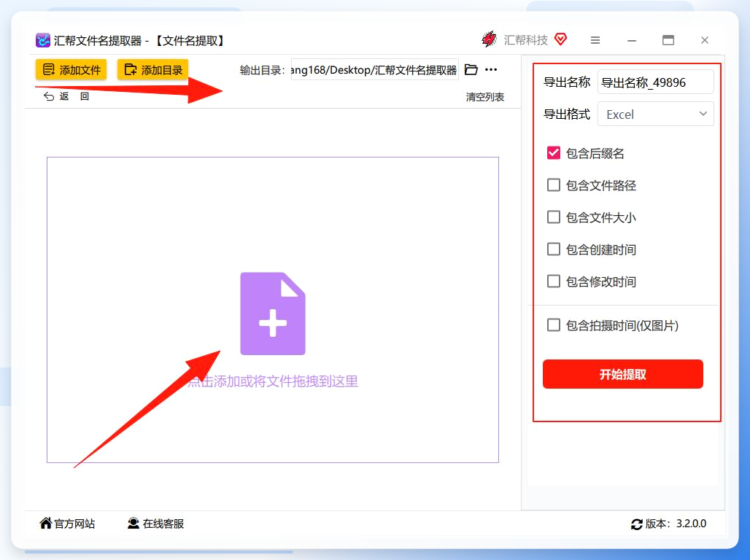Enable the 包含文件大小 checkbox

(554, 217)
